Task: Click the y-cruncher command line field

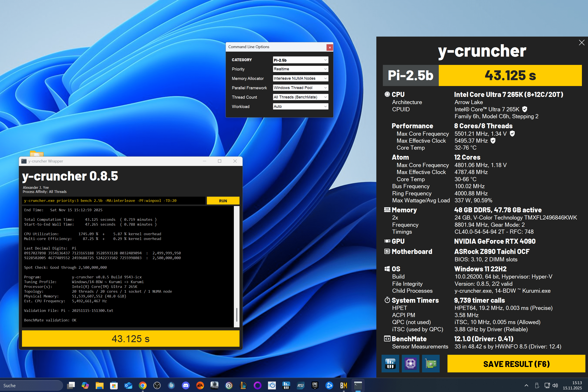Action: (114, 201)
